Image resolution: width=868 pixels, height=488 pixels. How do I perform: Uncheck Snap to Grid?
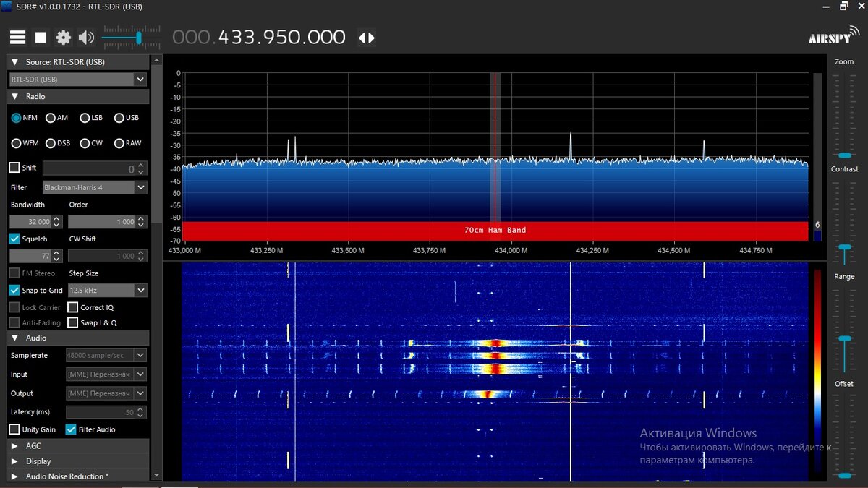(14, 290)
